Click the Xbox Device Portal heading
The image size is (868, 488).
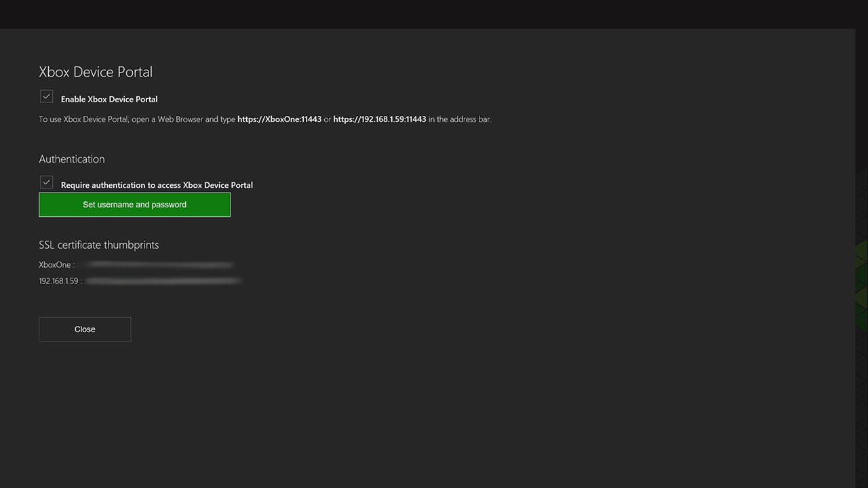[95, 72]
